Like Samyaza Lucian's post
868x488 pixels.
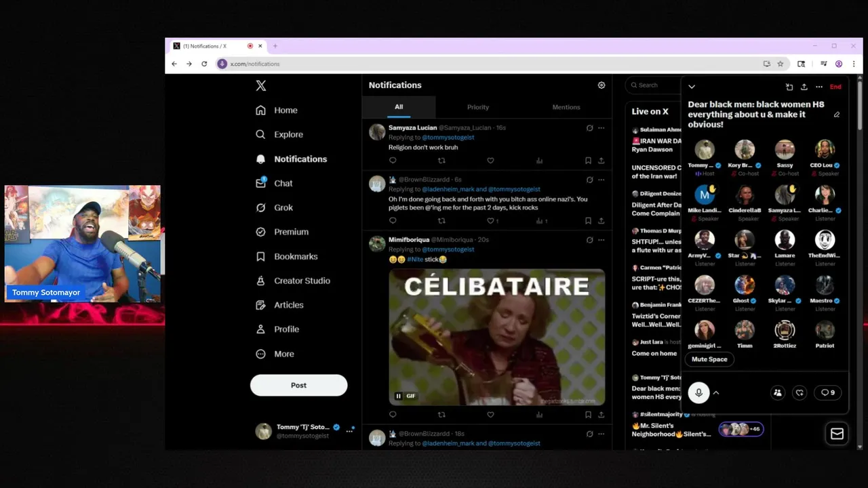point(490,161)
